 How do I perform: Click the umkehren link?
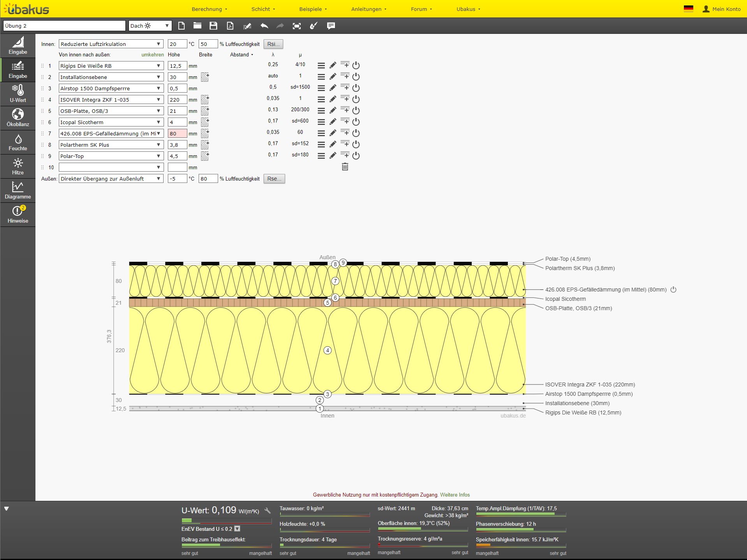(152, 55)
